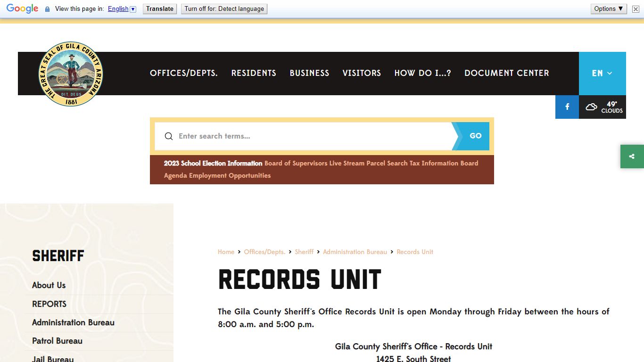Open the translate Options dropdown
Viewport: 644px width, 362px height.
609,8
